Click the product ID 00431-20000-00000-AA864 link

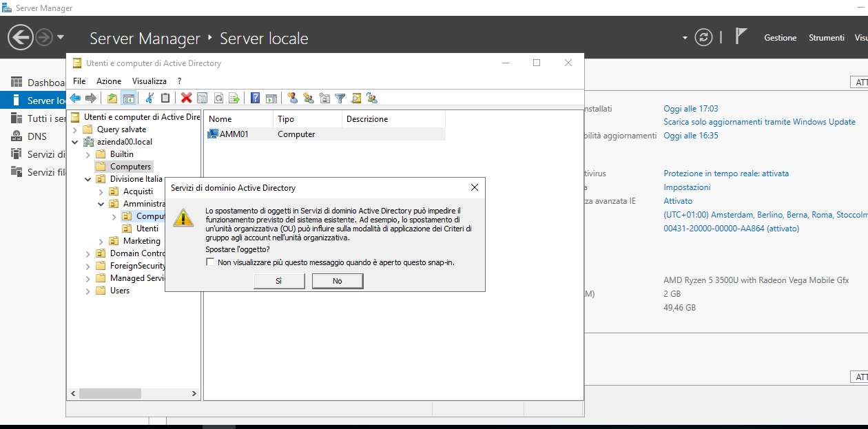pos(731,229)
